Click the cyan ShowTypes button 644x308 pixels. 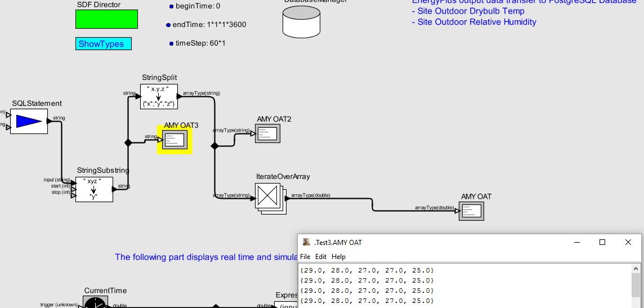[x=104, y=44]
